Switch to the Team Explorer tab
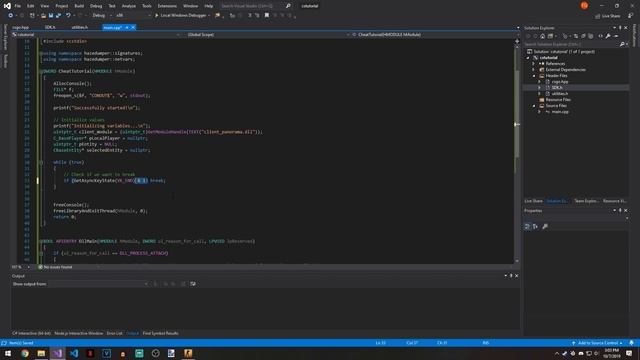The width and height of the screenshot is (640, 360). click(x=586, y=201)
